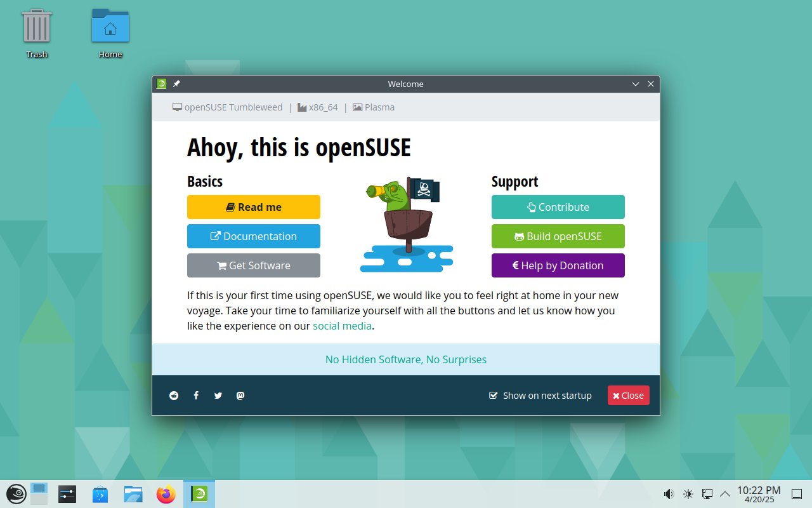This screenshot has width=812, height=508.
Task: Launch Firefox from the taskbar
Action: [x=166, y=494]
